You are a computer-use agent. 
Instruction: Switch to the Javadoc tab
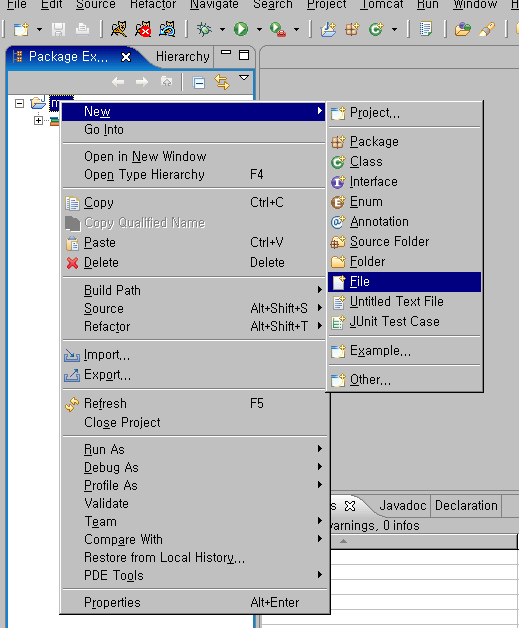point(402,506)
